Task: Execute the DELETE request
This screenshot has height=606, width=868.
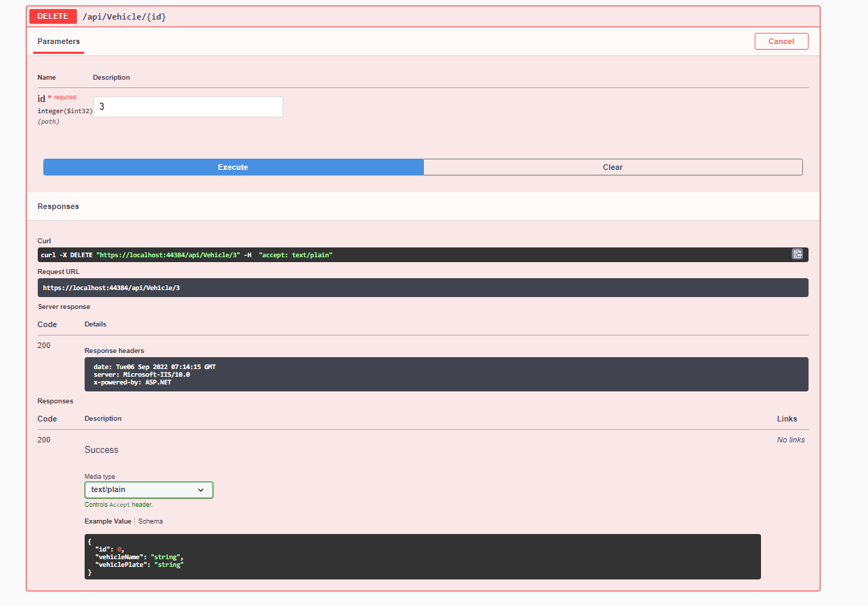Action: click(x=232, y=167)
